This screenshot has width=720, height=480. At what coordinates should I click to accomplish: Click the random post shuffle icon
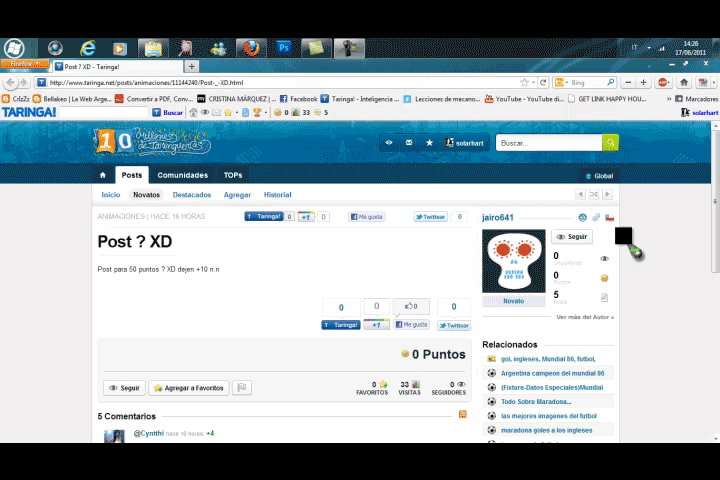[x=594, y=194]
